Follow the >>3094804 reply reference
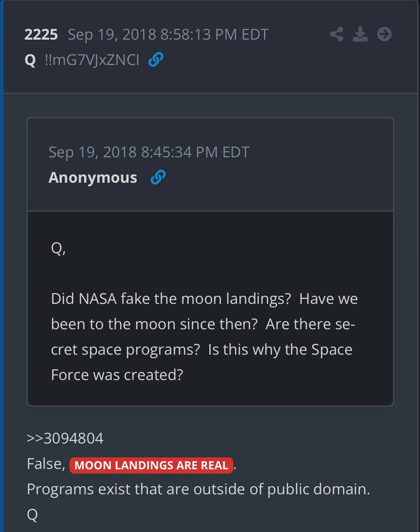Viewport: 420px width, 532px height. pos(65,438)
